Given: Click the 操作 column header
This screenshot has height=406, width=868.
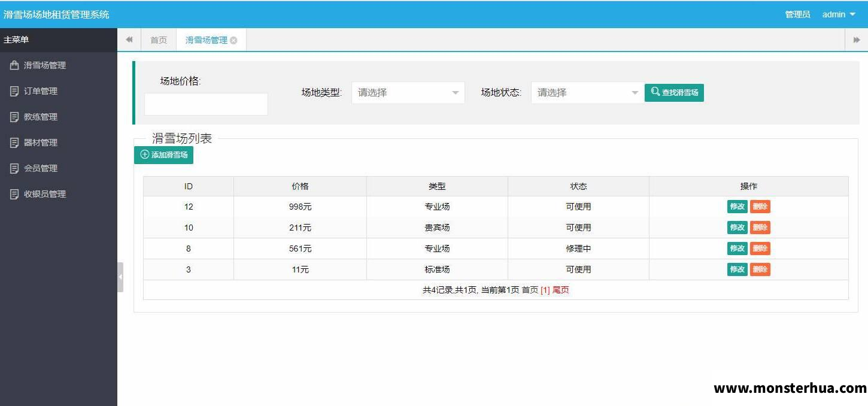Looking at the screenshot, I should coord(749,186).
